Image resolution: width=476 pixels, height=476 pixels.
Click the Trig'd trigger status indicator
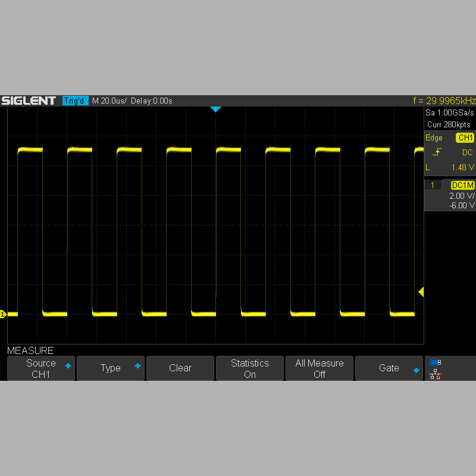coord(76,101)
